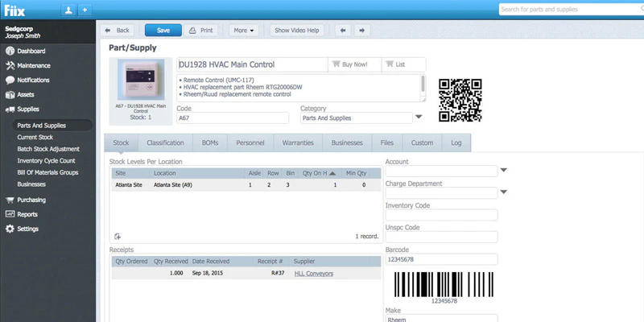
Task: Open the Custom tab
Action: (x=422, y=143)
